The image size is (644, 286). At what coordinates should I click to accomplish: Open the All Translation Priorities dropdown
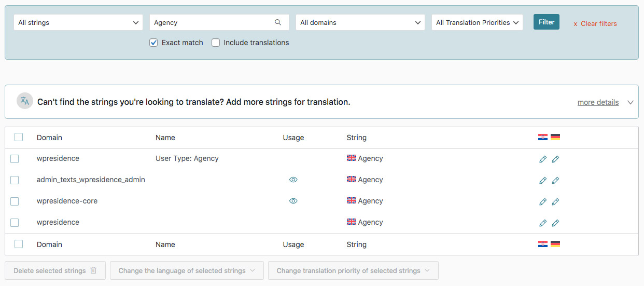(477, 22)
